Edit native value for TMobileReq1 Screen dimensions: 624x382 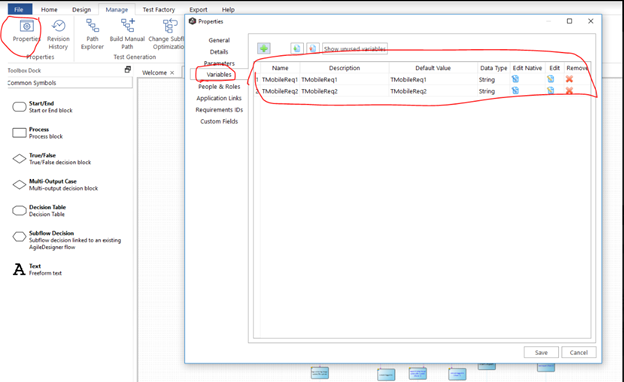click(515, 79)
